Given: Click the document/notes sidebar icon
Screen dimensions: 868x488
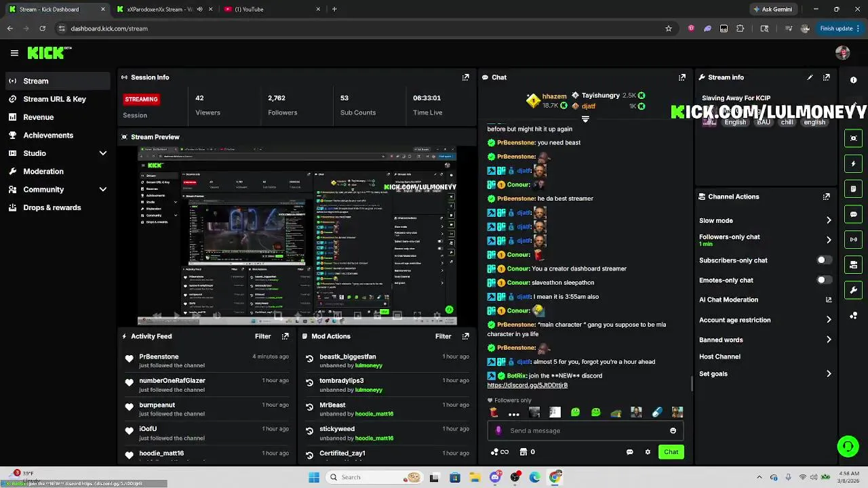Looking at the screenshot, I should [854, 188].
